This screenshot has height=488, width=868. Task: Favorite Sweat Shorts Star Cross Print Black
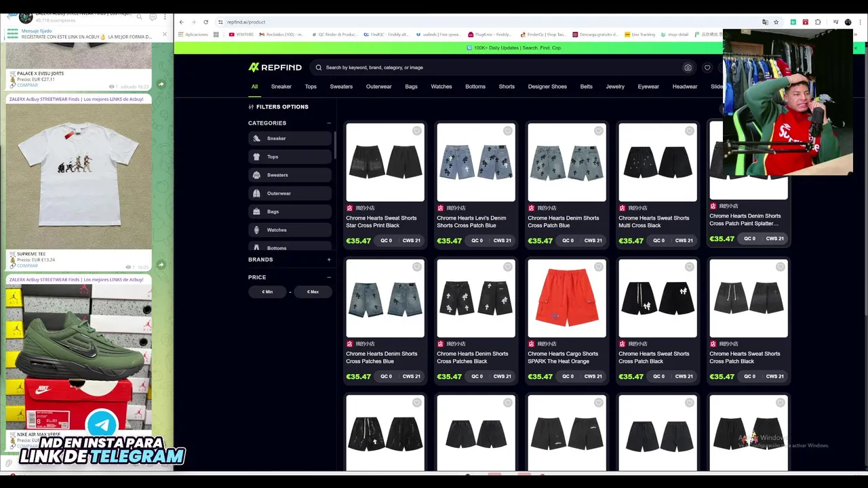click(417, 131)
